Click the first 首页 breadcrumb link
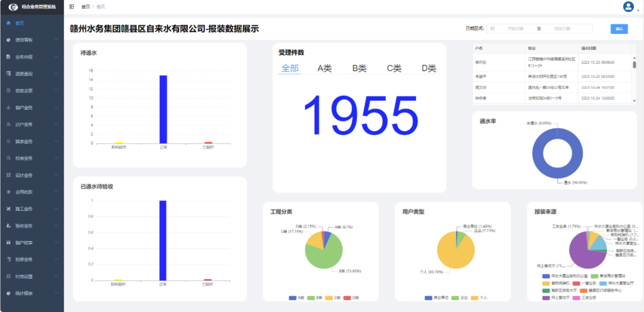Image resolution: width=644 pixels, height=312 pixels. tap(85, 7)
